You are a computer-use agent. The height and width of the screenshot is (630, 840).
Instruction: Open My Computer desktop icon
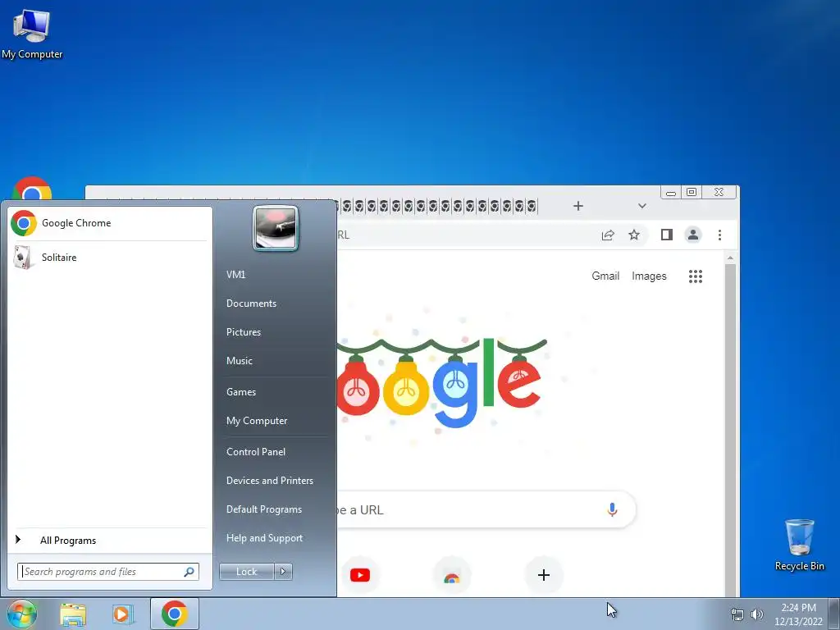point(32,33)
